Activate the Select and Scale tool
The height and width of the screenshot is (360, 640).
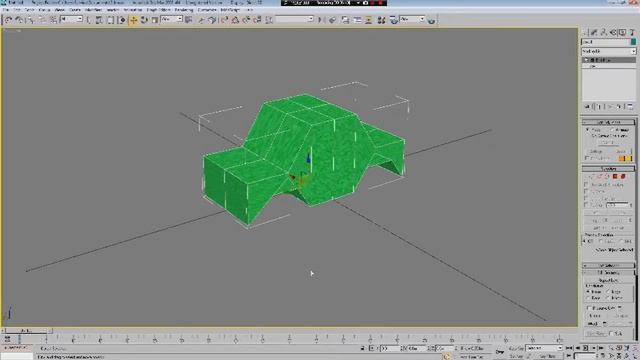pos(155,20)
